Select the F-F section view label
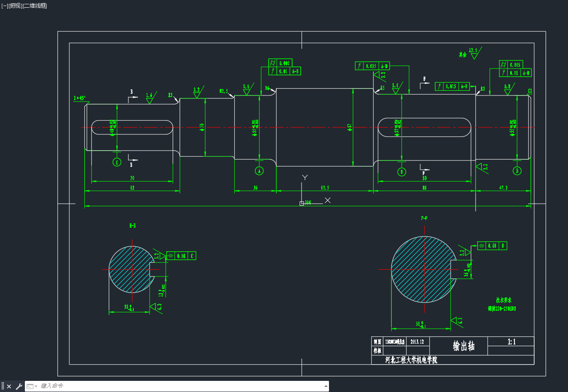This screenshot has width=568, height=392. [424, 218]
